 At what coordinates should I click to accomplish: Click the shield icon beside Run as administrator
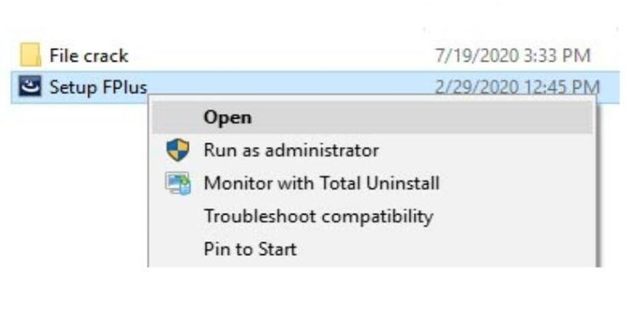point(178,150)
